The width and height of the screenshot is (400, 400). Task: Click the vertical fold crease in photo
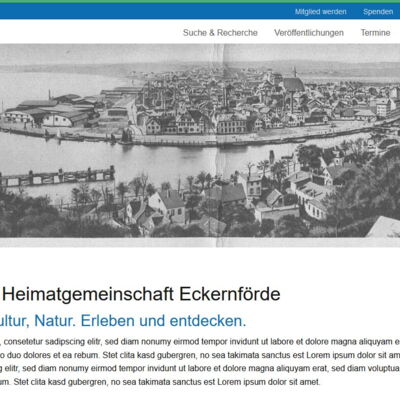tap(220, 146)
